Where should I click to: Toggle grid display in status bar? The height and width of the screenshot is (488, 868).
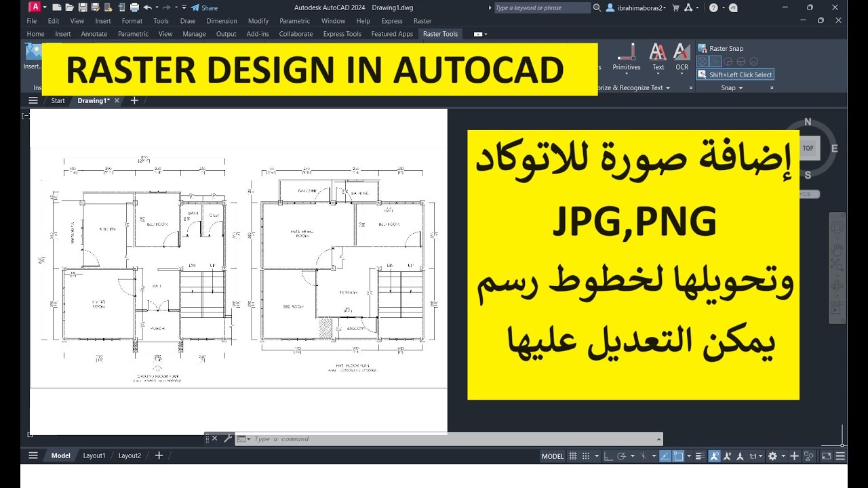pos(572,456)
